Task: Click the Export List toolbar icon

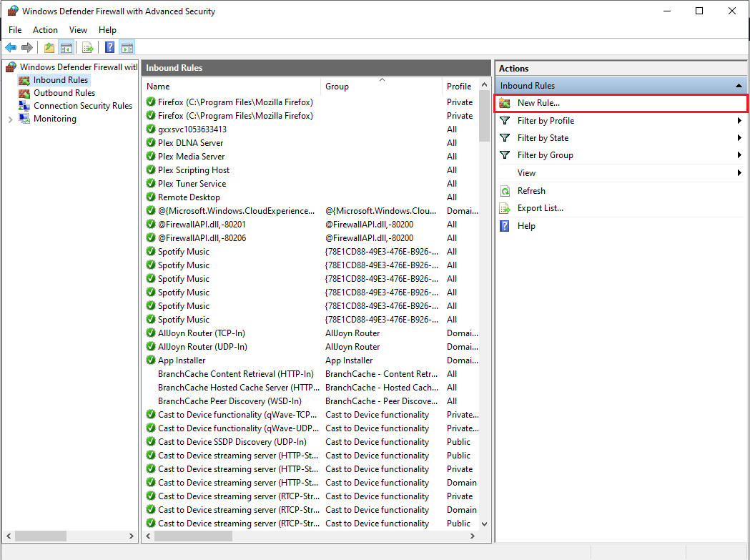Action: pyautogui.click(x=87, y=47)
